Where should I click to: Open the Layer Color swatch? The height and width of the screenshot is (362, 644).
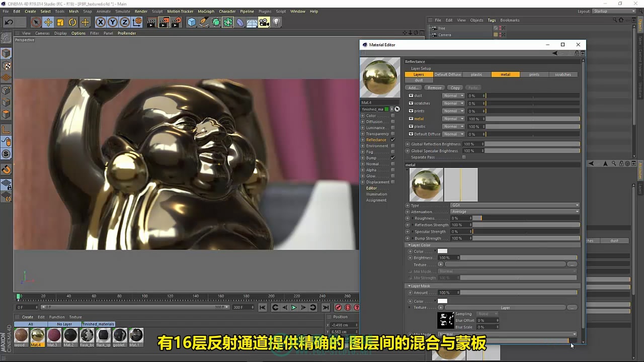(x=442, y=251)
